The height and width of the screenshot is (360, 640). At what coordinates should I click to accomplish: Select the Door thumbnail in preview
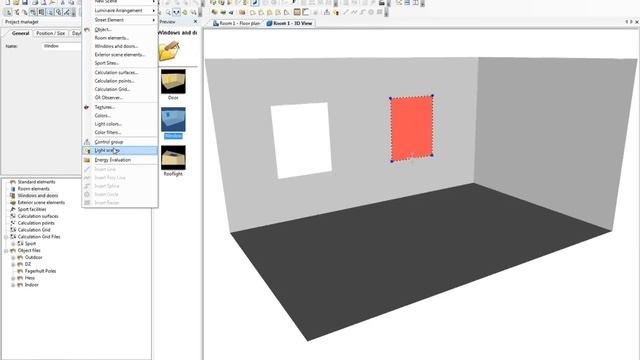tap(173, 82)
